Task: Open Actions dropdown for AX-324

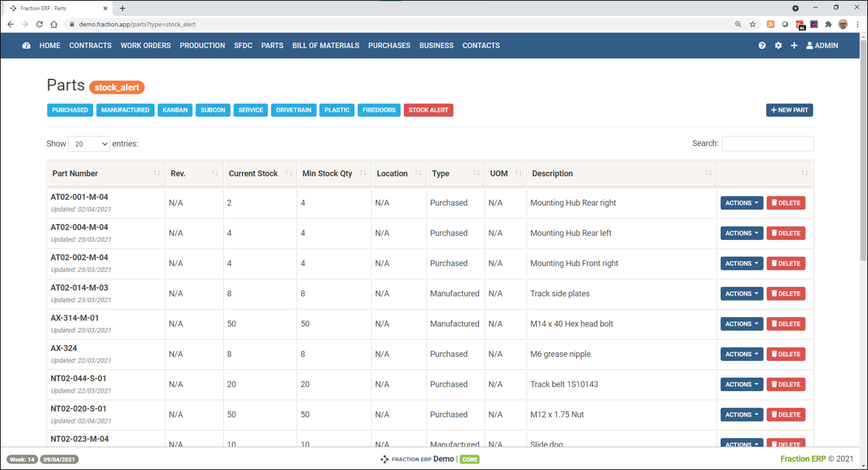Action: (x=741, y=354)
